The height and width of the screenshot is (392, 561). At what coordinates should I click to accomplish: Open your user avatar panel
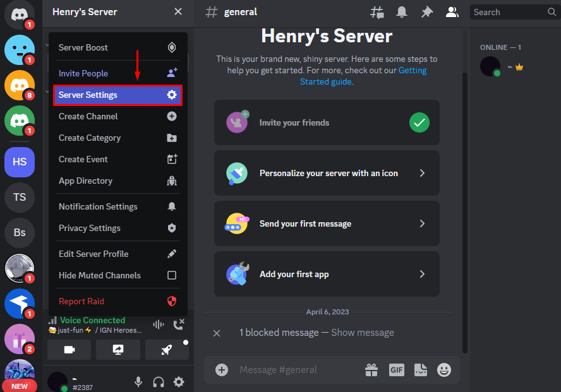(x=57, y=382)
